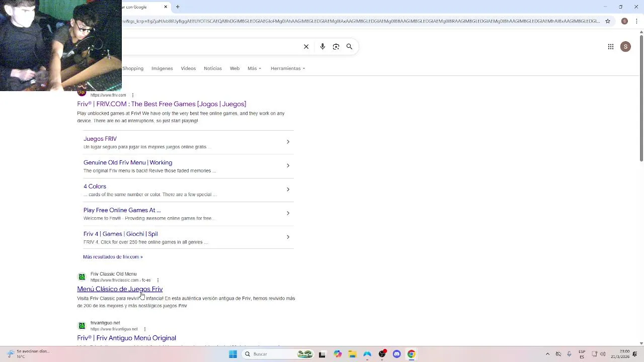
Task: Click the scrollbar down arrow
Action: [641, 343]
